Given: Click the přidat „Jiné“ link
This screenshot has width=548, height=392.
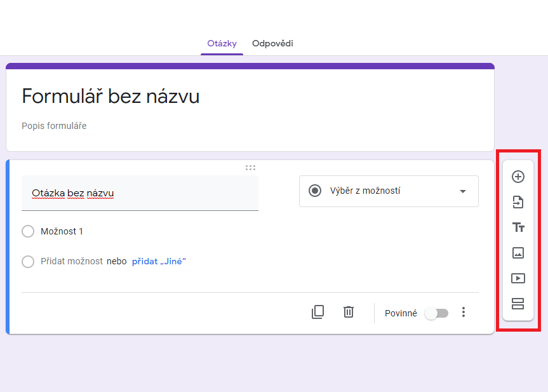Looking at the screenshot, I should point(159,261).
